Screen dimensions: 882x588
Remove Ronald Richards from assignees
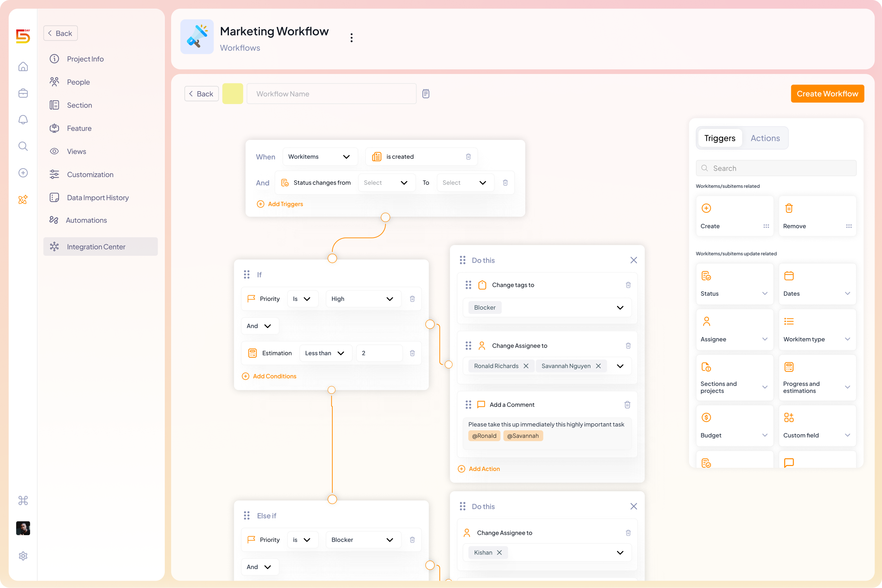click(525, 366)
